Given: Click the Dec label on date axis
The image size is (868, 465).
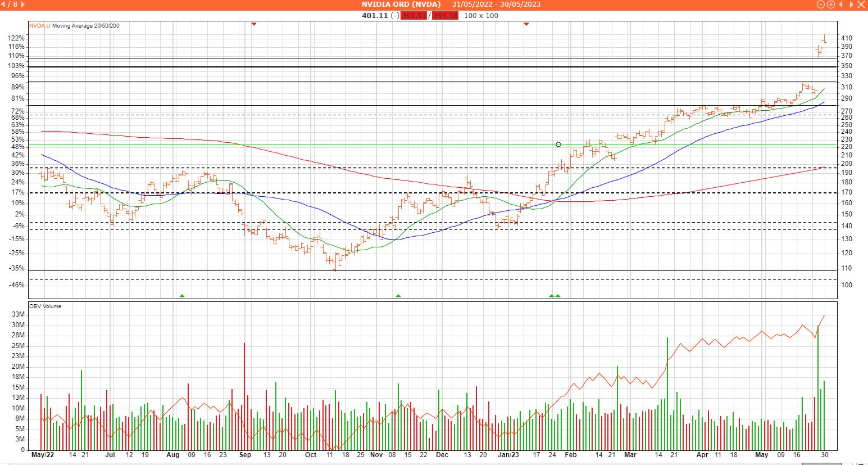Looking at the screenshot, I should tap(442, 455).
